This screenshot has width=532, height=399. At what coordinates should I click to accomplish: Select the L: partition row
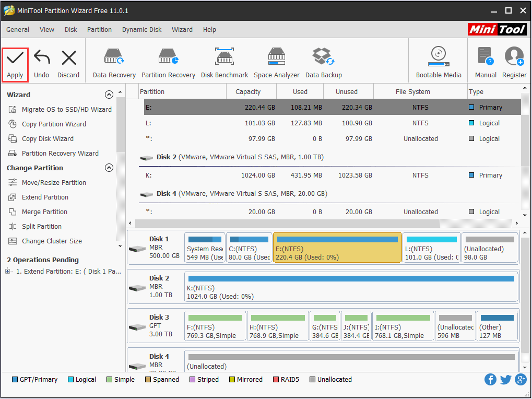point(332,123)
